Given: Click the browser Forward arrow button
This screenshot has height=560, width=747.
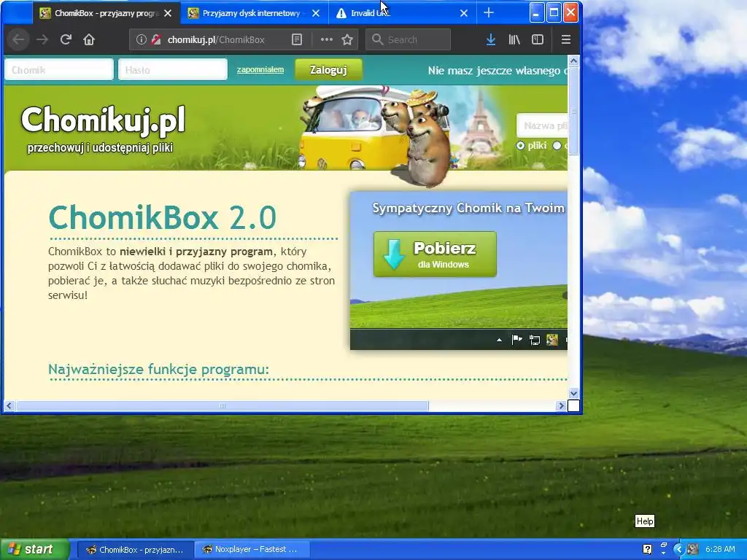Looking at the screenshot, I should (x=42, y=39).
